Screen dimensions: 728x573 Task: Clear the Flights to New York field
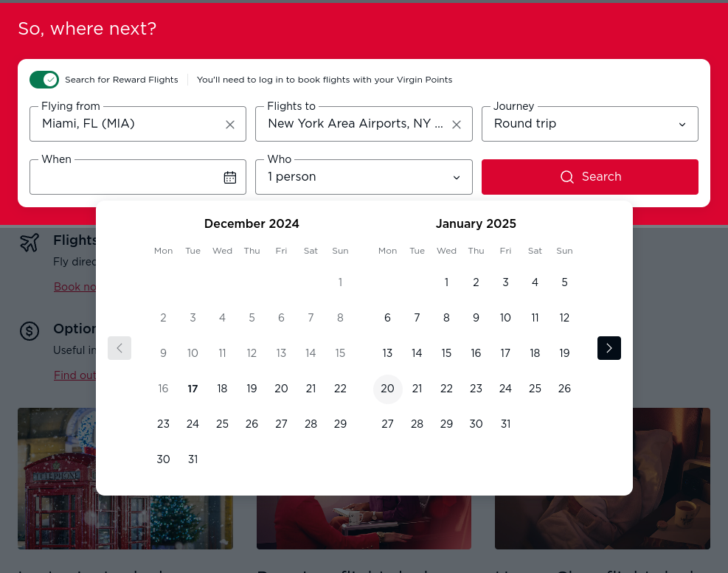pos(457,125)
